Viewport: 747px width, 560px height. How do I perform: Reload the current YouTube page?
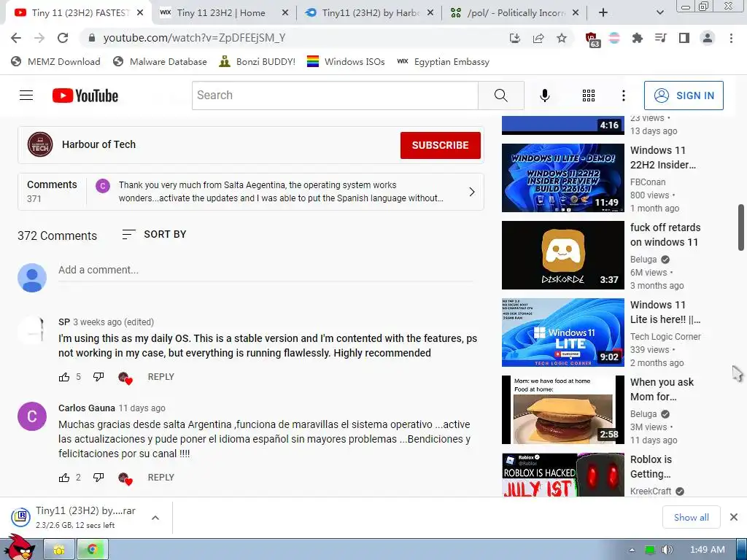(x=63, y=38)
